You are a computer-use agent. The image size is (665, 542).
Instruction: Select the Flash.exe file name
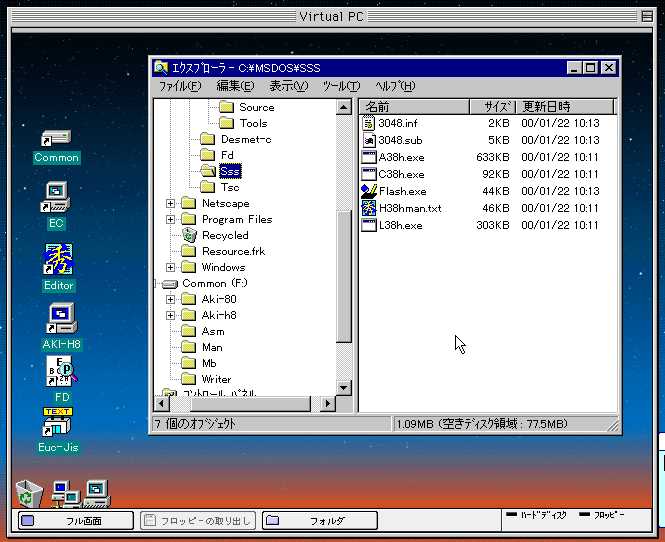tap(402, 191)
